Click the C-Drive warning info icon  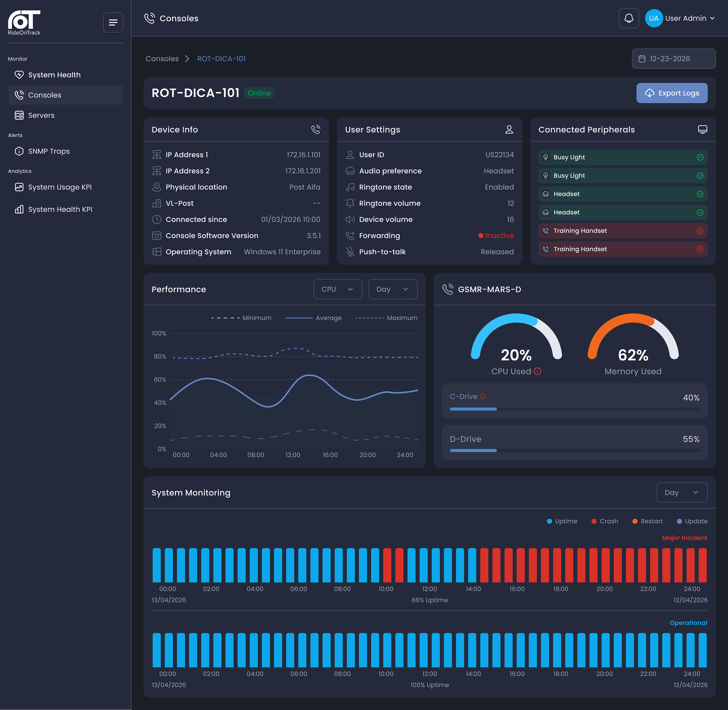click(483, 396)
